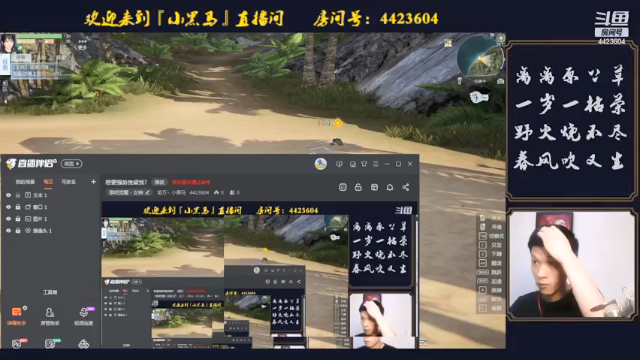This screenshot has width=640, height=360.
Task: Click the 修改 button next to the prompt
Action: click(x=160, y=182)
